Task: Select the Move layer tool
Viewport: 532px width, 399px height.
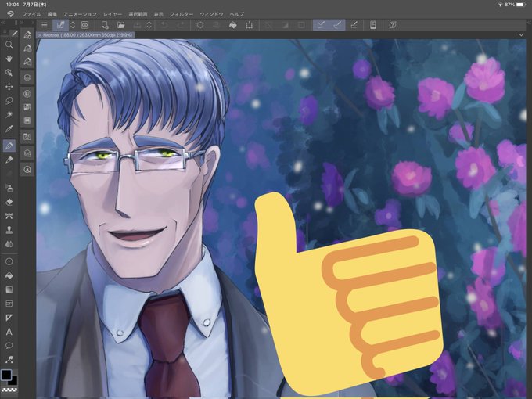Action: pos(9,87)
